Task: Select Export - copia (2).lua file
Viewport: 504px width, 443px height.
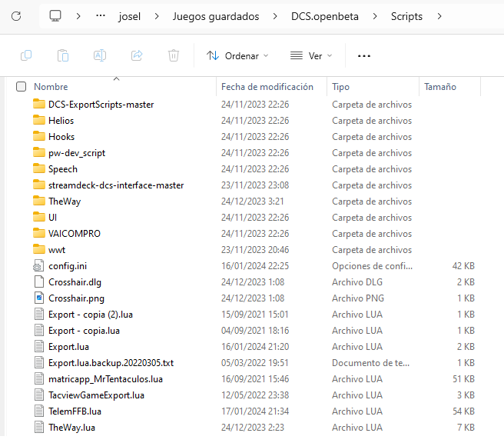Action: coord(91,315)
